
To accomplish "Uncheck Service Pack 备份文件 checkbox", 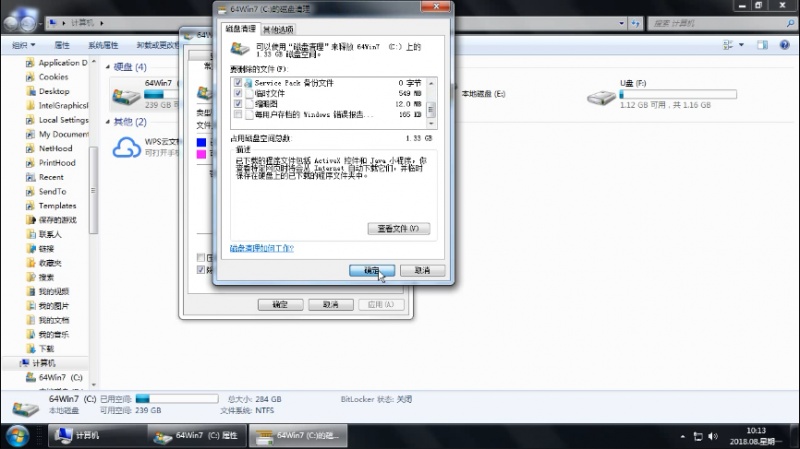I will click(x=238, y=83).
